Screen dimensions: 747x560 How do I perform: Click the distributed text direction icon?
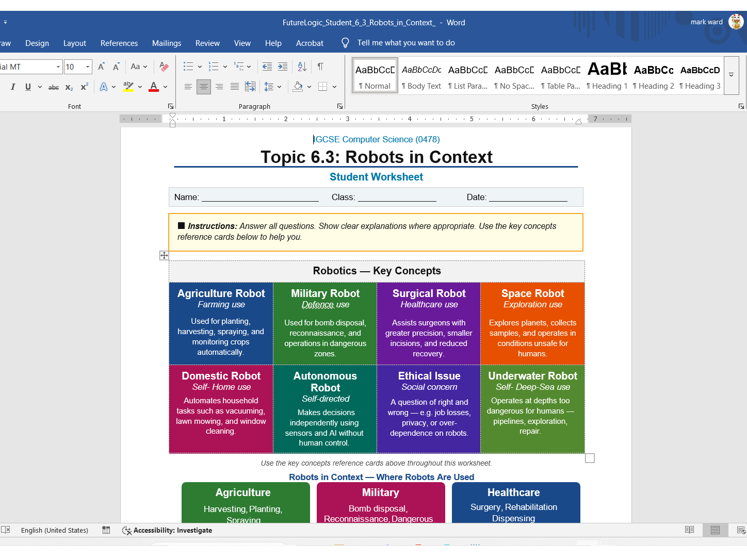click(x=250, y=87)
